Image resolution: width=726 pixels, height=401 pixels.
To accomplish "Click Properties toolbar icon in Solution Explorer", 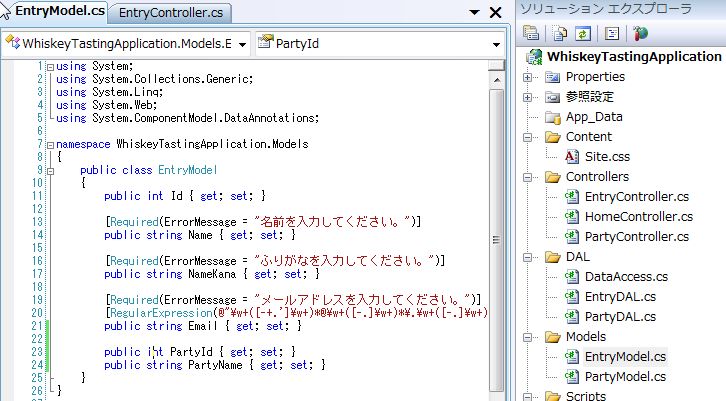I will point(531,33).
